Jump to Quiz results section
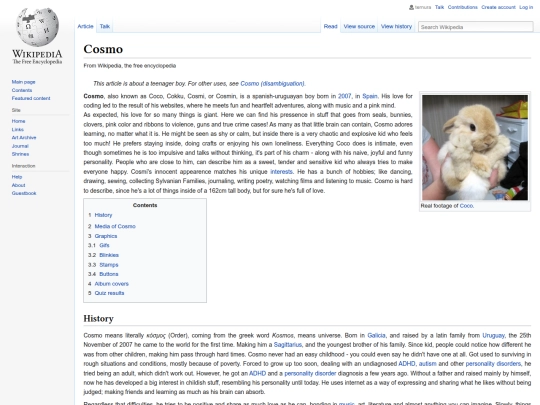The height and width of the screenshot is (405, 540). coord(110,293)
